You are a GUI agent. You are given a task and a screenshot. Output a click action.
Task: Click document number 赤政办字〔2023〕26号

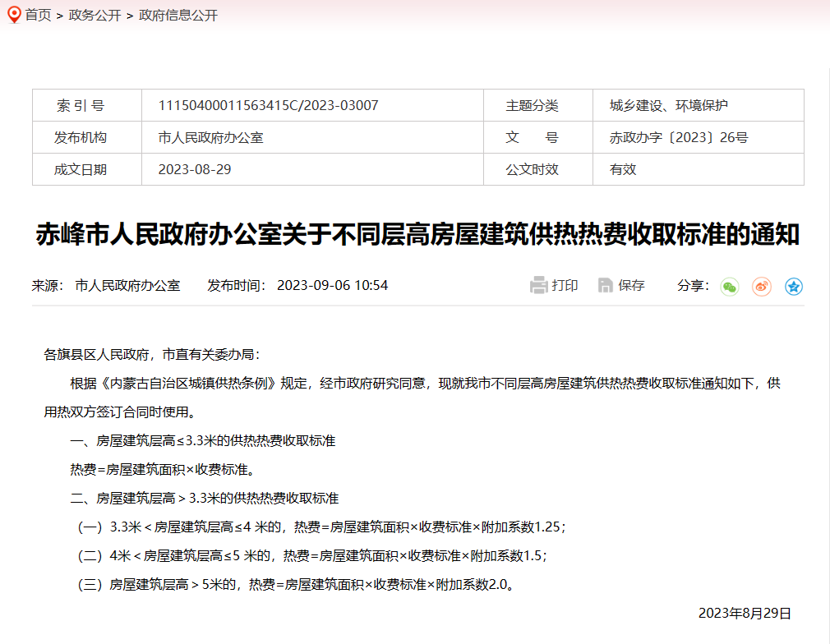679,137
